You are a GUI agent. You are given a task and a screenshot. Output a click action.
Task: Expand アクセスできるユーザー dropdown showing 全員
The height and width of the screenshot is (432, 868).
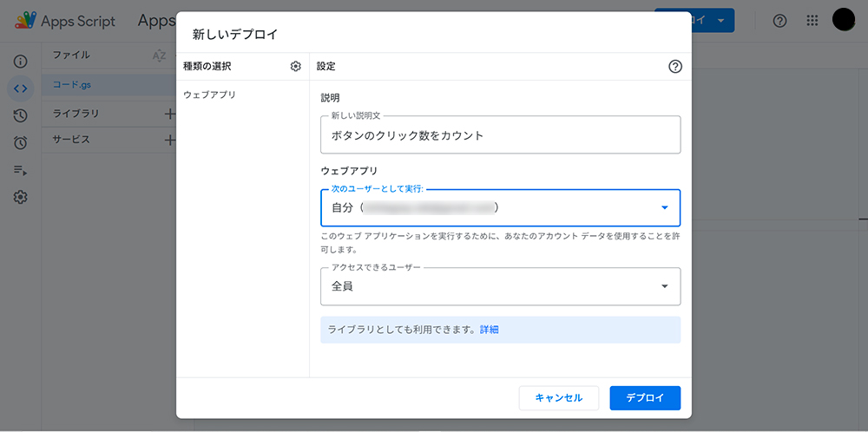pyautogui.click(x=500, y=286)
